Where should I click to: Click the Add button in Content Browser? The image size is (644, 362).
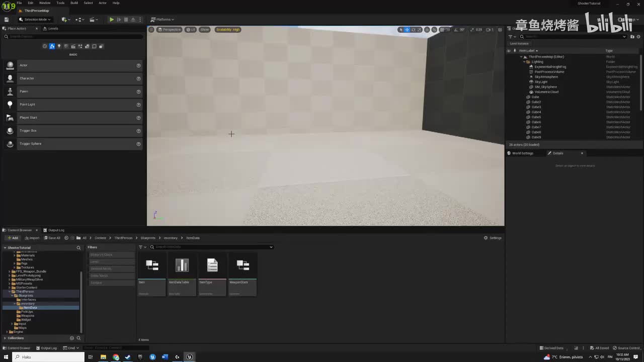[x=12, y=238]
